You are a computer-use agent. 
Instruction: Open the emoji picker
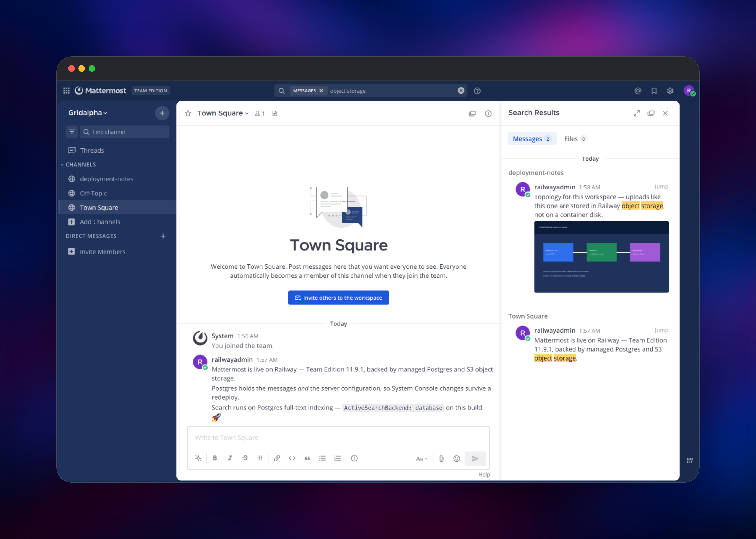click(457, 459)
